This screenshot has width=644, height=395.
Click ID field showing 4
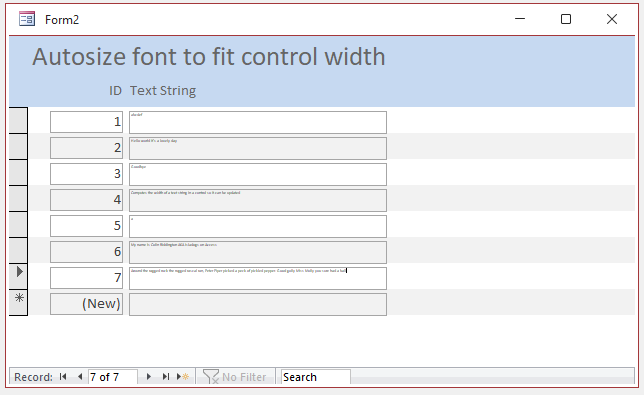[x=86, y=200]
